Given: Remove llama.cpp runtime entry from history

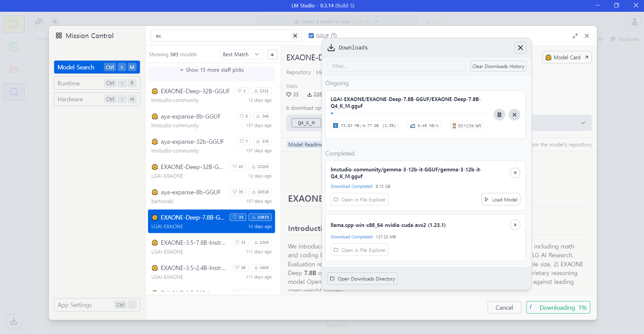Looking at the screenshot, I should pyautogui.click(x=515, y=225).
